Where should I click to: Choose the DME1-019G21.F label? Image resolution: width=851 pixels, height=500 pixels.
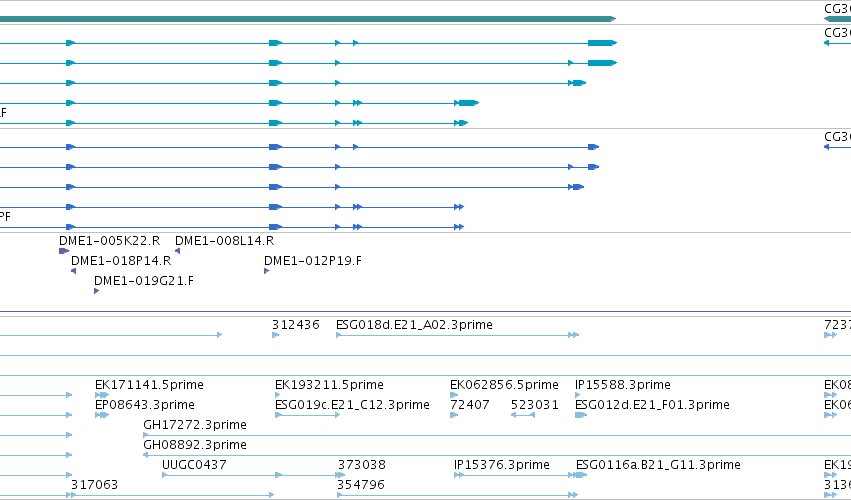coord(144,281)
